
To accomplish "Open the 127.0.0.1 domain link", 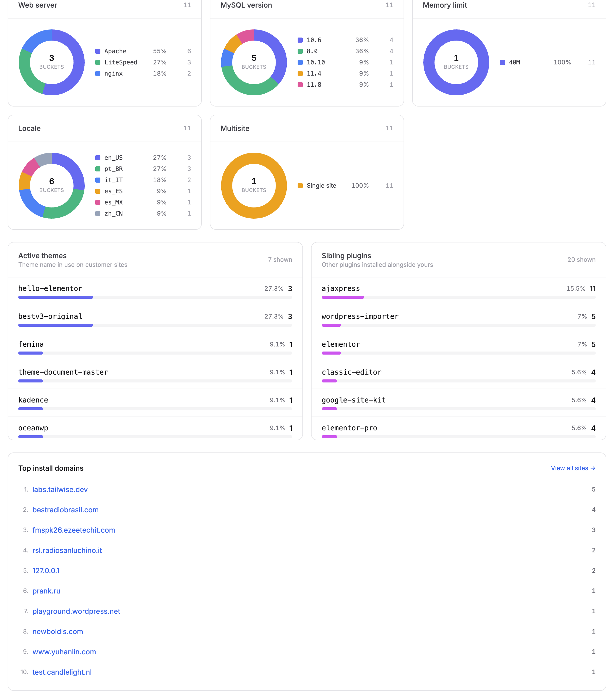I will [46, 571].
